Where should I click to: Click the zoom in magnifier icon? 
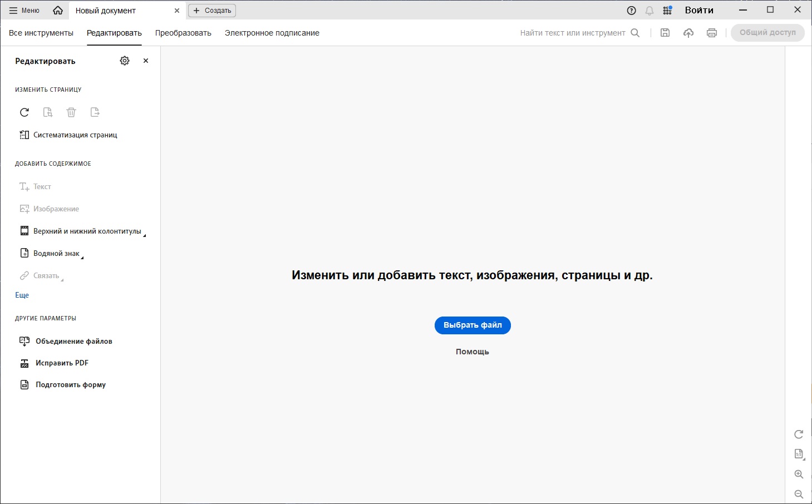799,475
